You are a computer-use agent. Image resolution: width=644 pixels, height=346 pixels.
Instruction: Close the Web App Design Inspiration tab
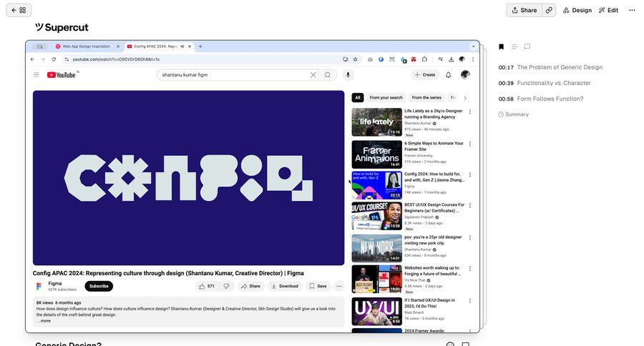click(x=118, y=46)
